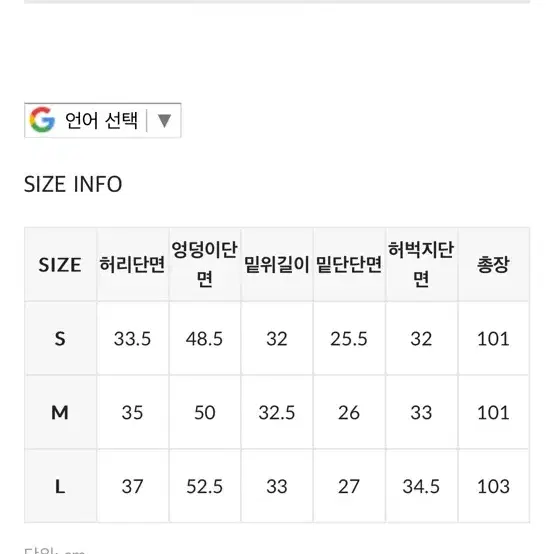Click the 엉덩이단면 column header

[x=205, y=265]
